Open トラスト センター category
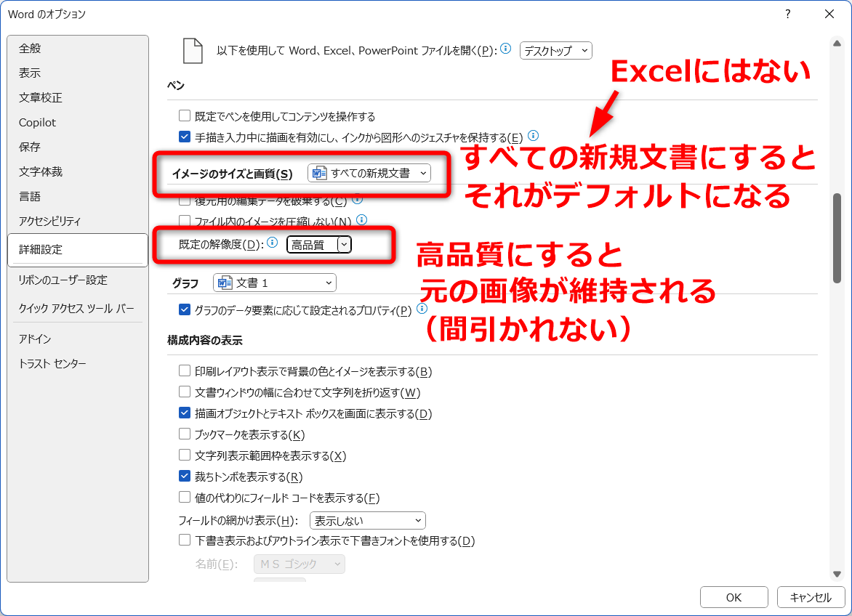The width and height of the screenshot is (852, 616). pyautogui.click(x=52, y=364)
